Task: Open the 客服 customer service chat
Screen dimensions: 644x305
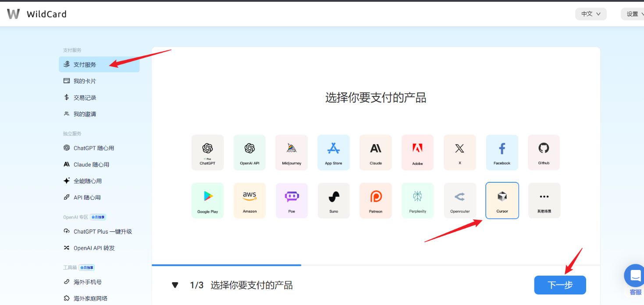Action: (634, 275)
